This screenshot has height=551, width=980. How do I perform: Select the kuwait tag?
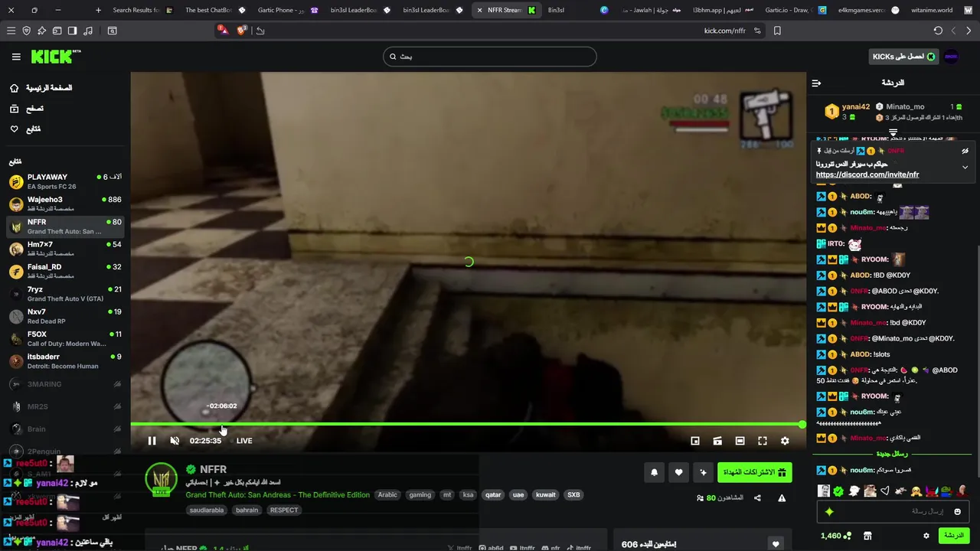(x=546, y=495)
